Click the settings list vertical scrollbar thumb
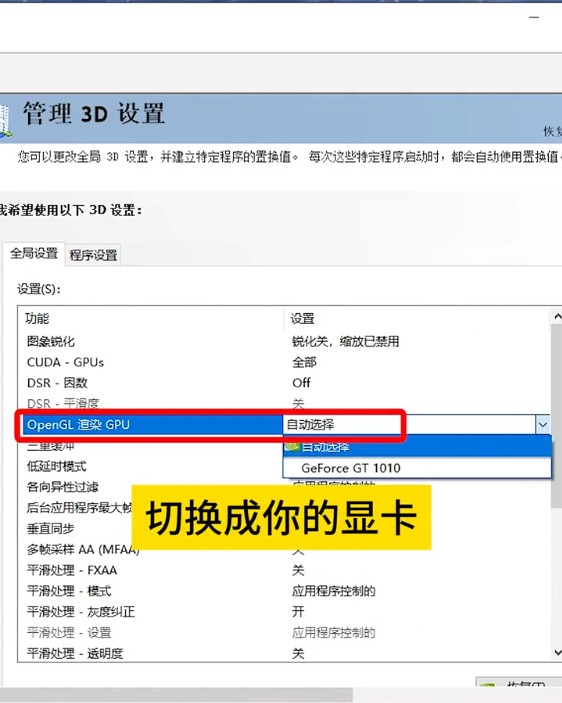 click(x=557, y=416)
